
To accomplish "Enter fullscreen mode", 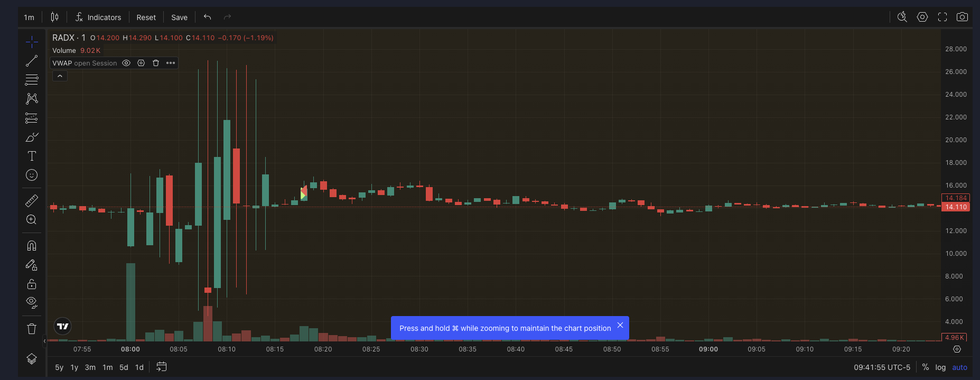I will pyautogui.click(x=942, y=17).
